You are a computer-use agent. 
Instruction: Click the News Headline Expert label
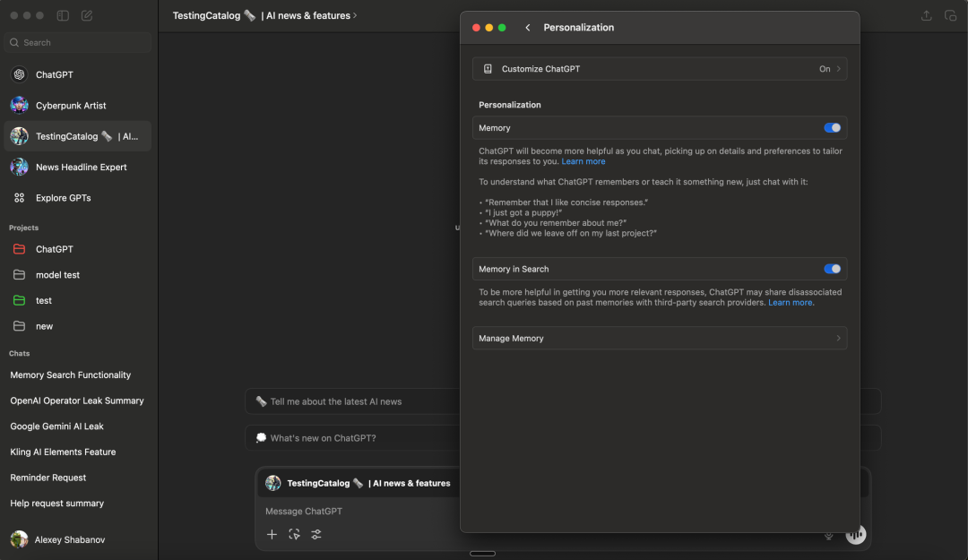(82, 167)
